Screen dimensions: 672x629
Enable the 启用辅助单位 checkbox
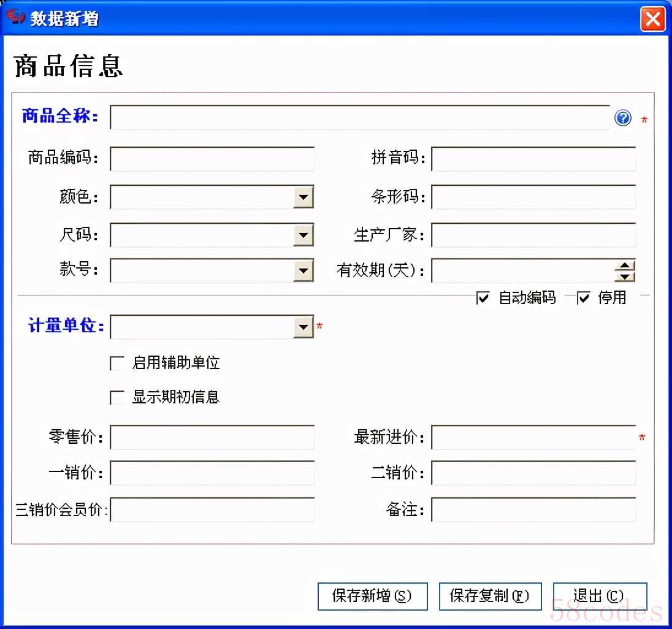click(x=116, y=364)
